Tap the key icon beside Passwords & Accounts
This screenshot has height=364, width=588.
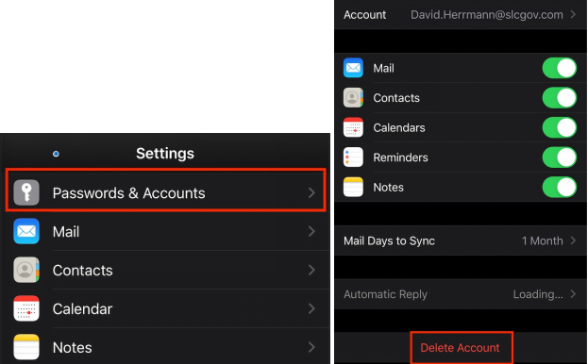click(x=26, y=192)
